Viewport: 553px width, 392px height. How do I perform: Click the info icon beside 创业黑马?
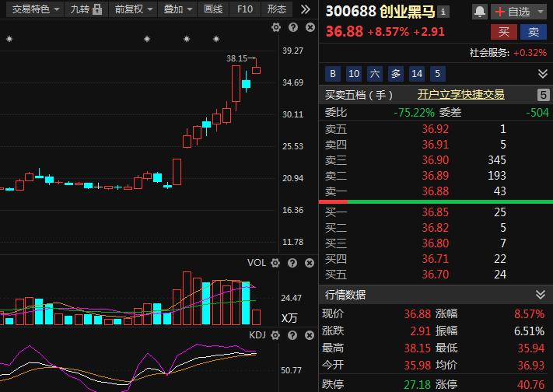[443, 12]
